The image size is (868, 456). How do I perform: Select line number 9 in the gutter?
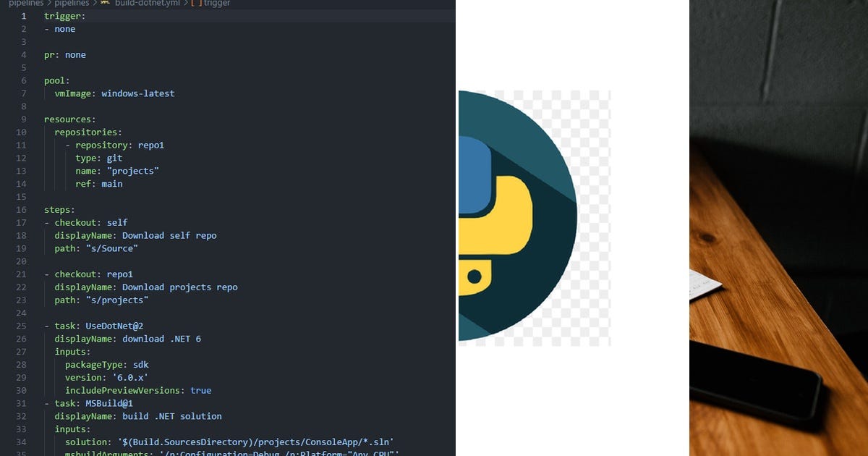[24, 119]
